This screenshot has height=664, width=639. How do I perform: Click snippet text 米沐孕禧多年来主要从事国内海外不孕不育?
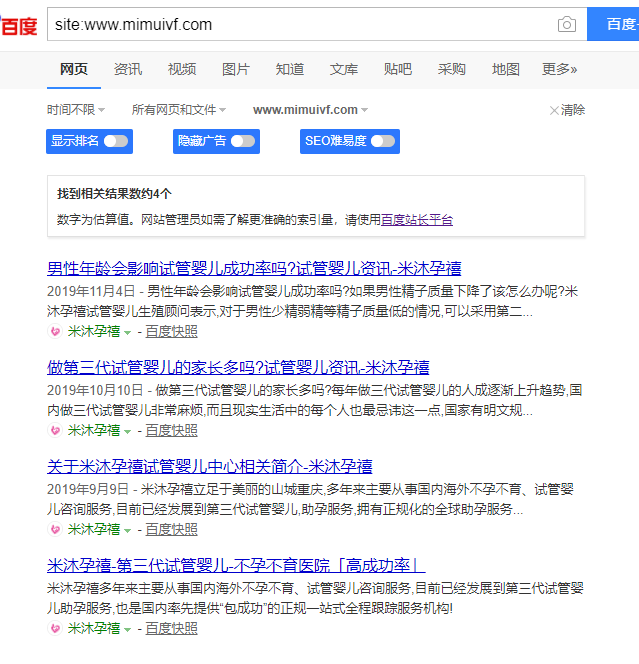(x=315, y=598)
